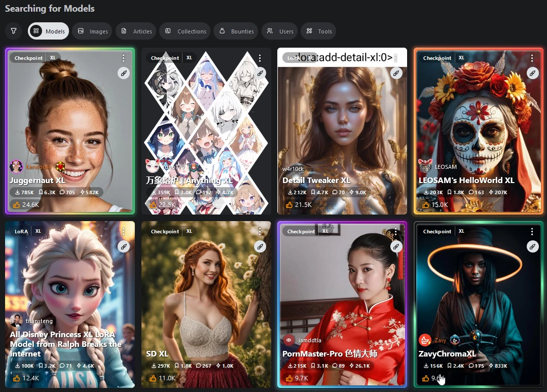Screen dimensions: 547x392
Task: Open the LEOSAM's HelloWorld XL title
Action: point(466,181)
